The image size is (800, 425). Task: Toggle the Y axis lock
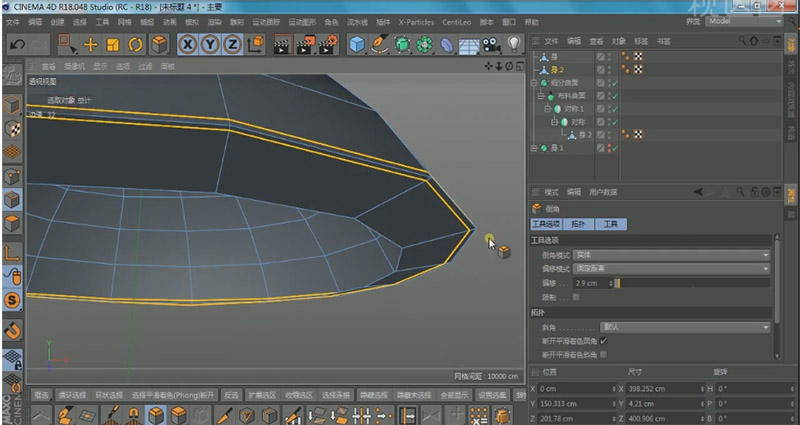point(210,44)
